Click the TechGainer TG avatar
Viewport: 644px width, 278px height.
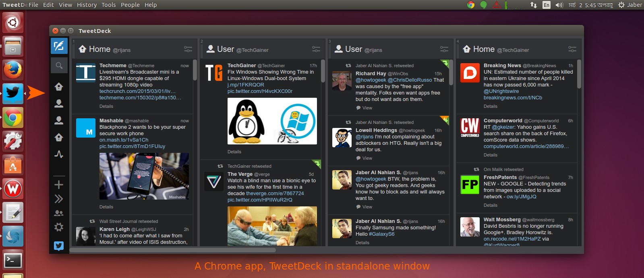[214, 72]
